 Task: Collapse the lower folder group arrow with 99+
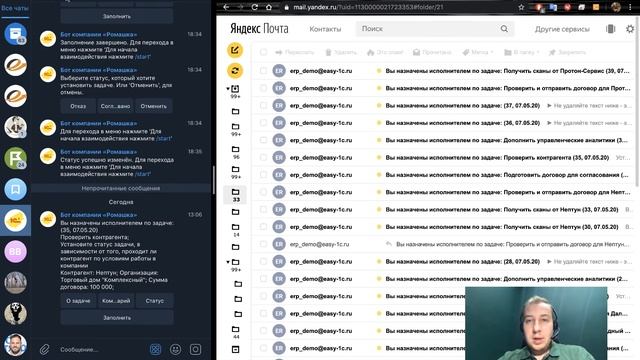click(228, 262)
